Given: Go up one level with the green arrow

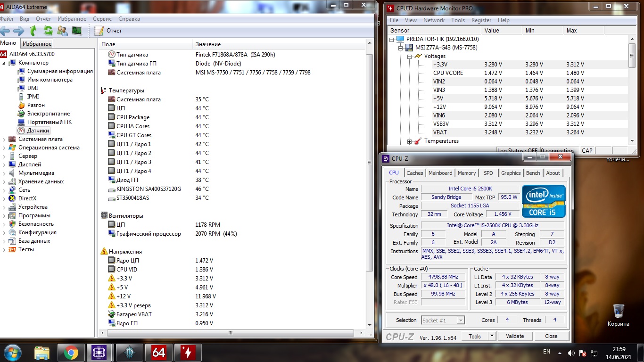Looking at the screenshot, I should tap(33, 31).
